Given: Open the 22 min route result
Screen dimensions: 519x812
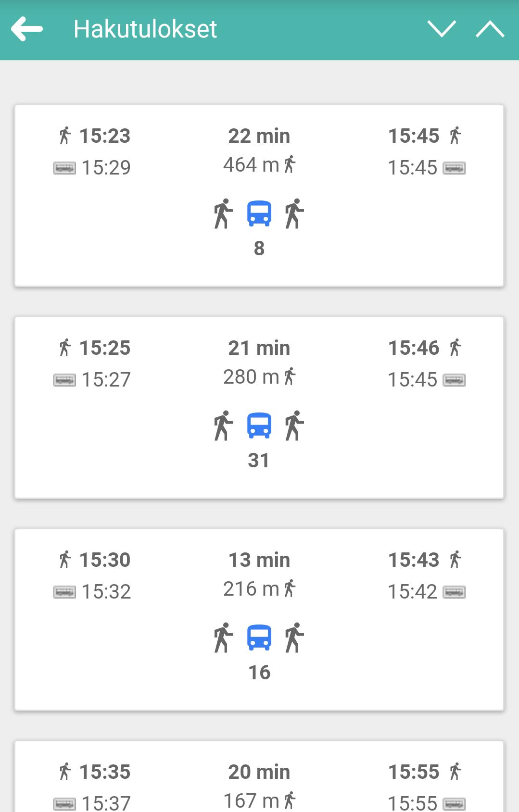Looking at the screenshot, I should 259,195.
